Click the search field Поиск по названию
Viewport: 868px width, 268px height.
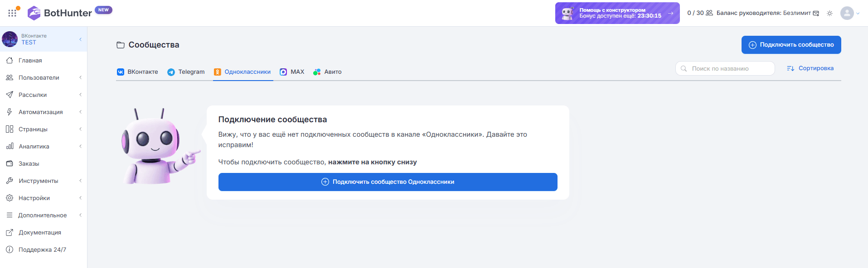(725, 68)
